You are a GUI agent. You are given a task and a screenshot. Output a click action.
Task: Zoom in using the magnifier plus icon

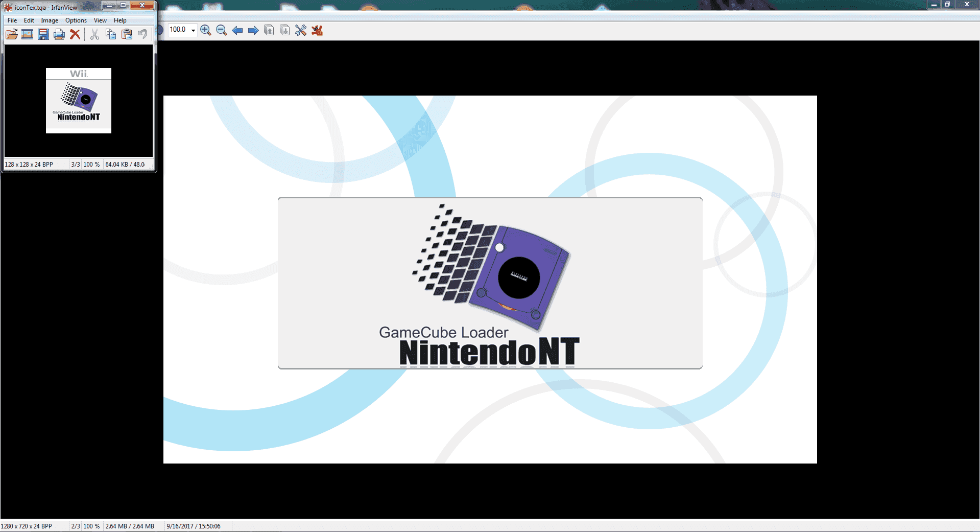206,30
